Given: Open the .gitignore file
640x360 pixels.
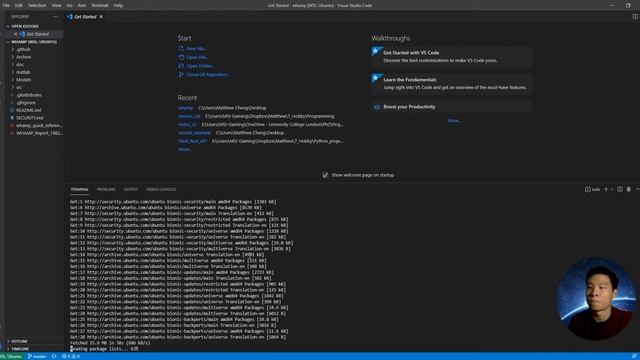Looking at the screenshot, I should coord(26,103).
